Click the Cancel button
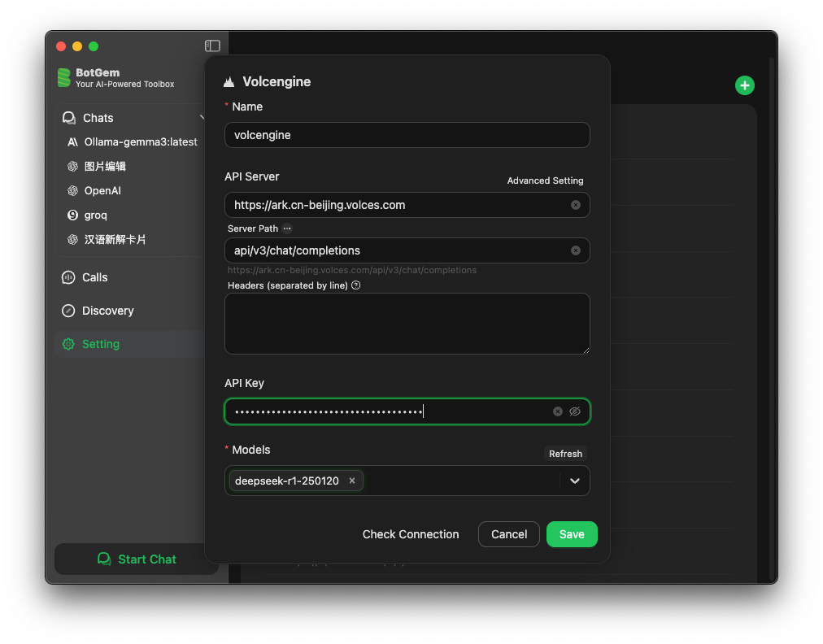This screenshot has height=644, width=823. click(508, 534)
